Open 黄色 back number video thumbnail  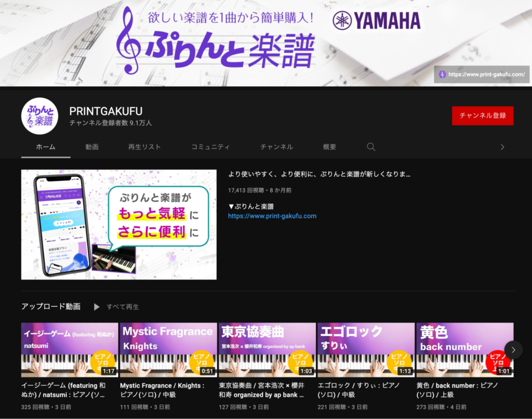tap(465, 350)
